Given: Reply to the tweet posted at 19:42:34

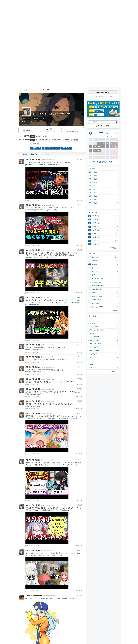Looking at the screenshot, I should pyautogui.click(x=77, y=200).
